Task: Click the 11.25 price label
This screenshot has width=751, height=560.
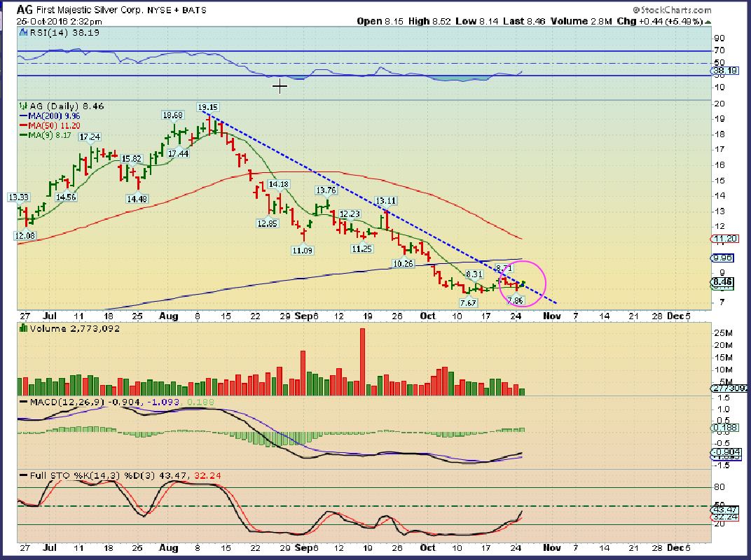Action: tap(361, 249)
